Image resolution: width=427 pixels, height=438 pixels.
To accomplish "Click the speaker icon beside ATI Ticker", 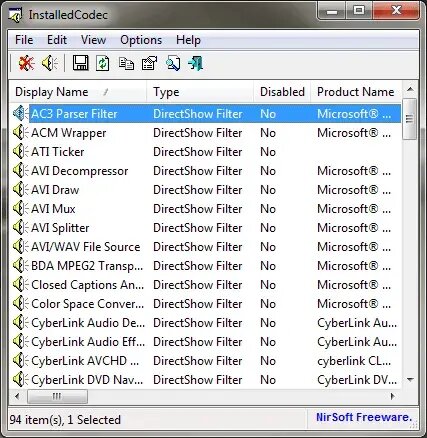I will [21, 152].
